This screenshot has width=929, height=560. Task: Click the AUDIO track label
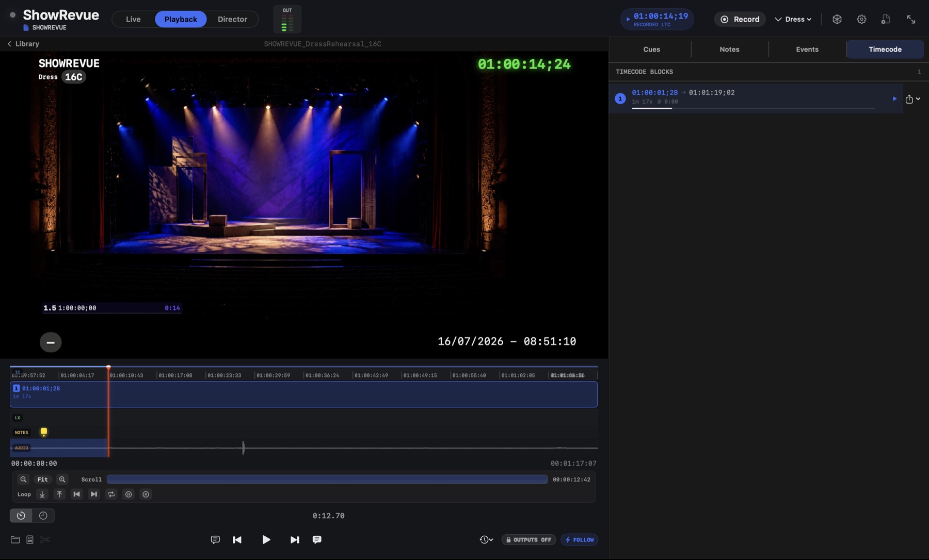pos(21,448)
